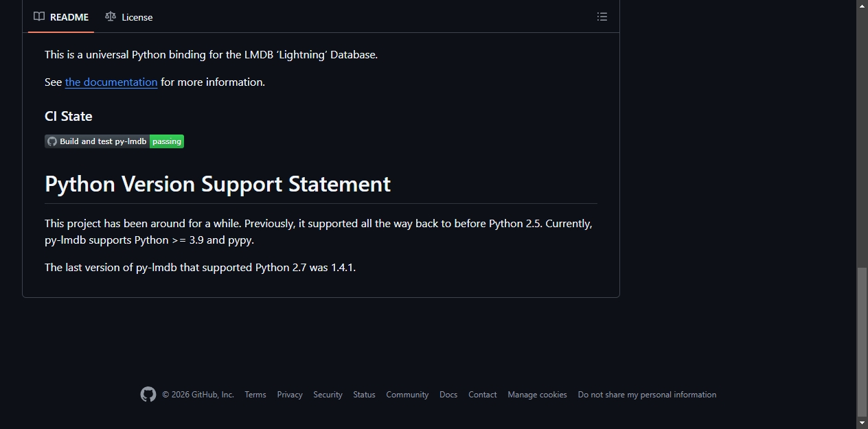Open the Status footer link
Viewport: 868px width, 429px height.
coord(364,395)
